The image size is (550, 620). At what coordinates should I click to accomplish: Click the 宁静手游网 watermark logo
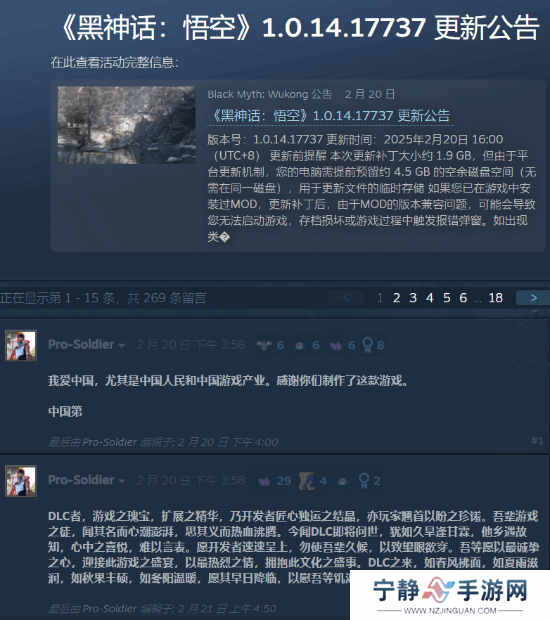(x=450, y=595)
